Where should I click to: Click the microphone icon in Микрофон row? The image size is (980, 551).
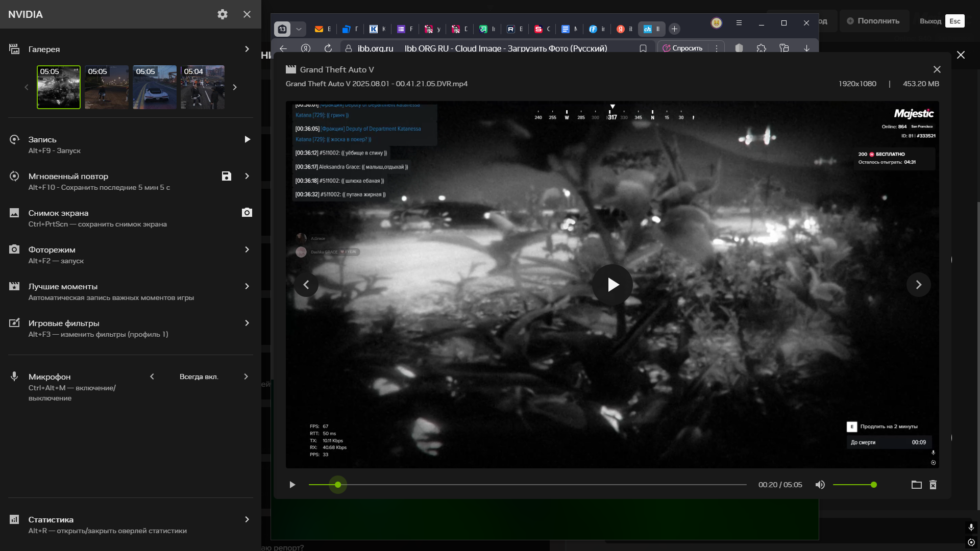click(14, 377)
